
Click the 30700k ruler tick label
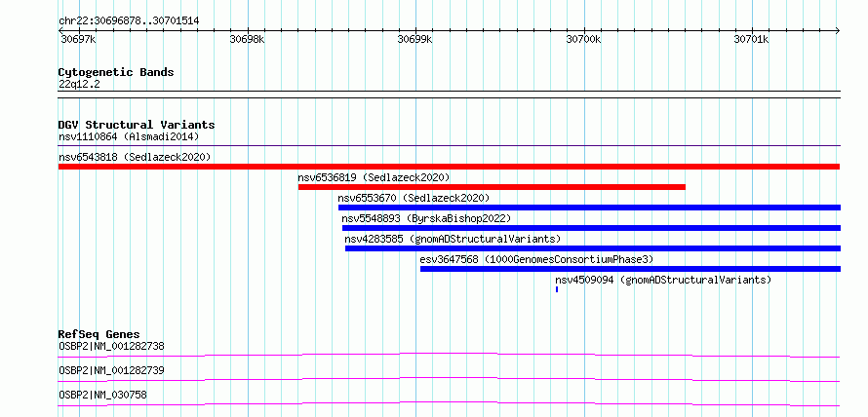[583, 39]
